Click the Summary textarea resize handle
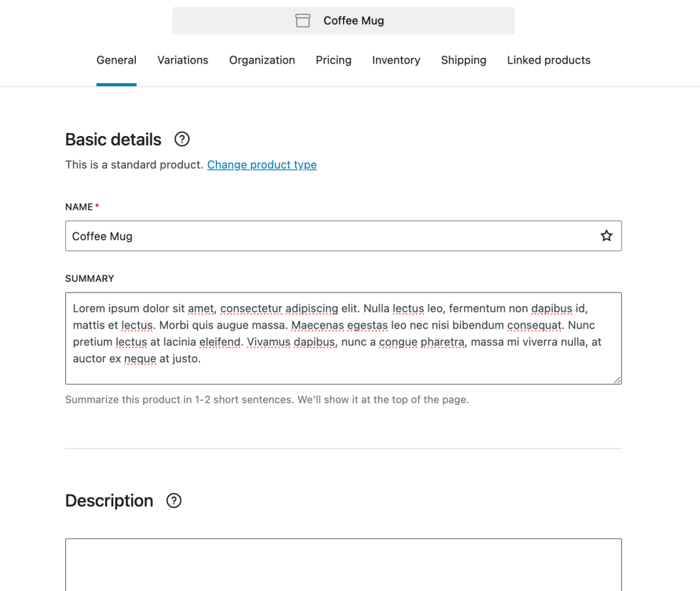The height and width of the screenshot is (591, 700). (x=617, y=380)
